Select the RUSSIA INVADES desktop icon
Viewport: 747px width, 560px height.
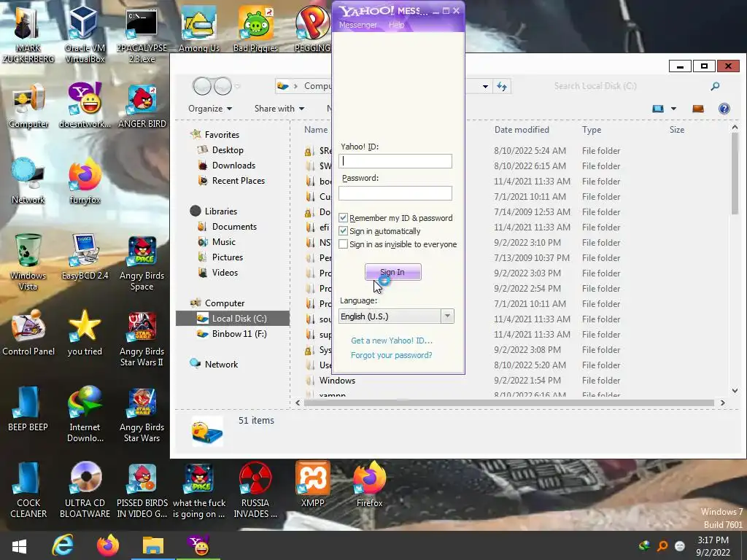(255, 489)
